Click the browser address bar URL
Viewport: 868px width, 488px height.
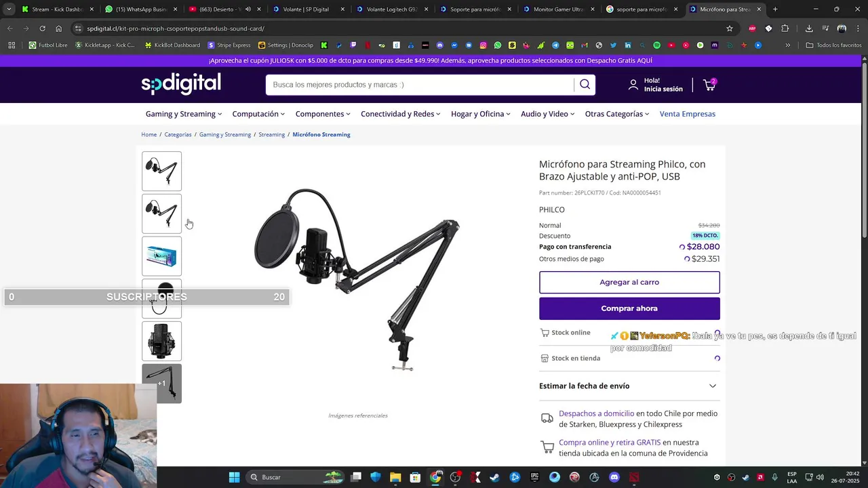pyautogui.click(x=176, y=28)
